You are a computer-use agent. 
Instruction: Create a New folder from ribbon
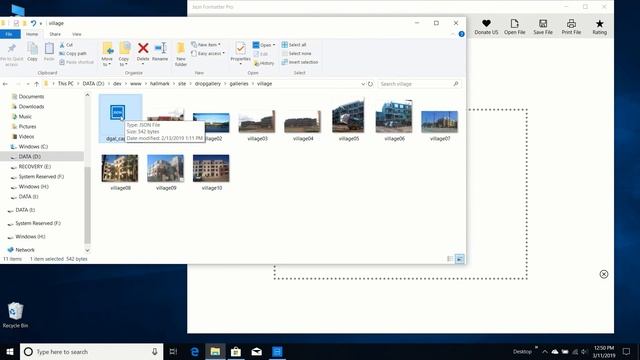coord(180,54)
